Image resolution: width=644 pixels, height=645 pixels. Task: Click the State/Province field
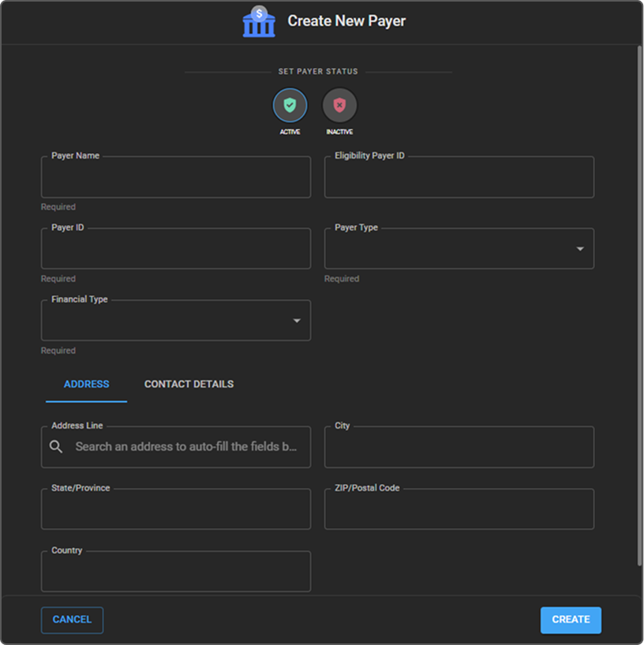175,510
